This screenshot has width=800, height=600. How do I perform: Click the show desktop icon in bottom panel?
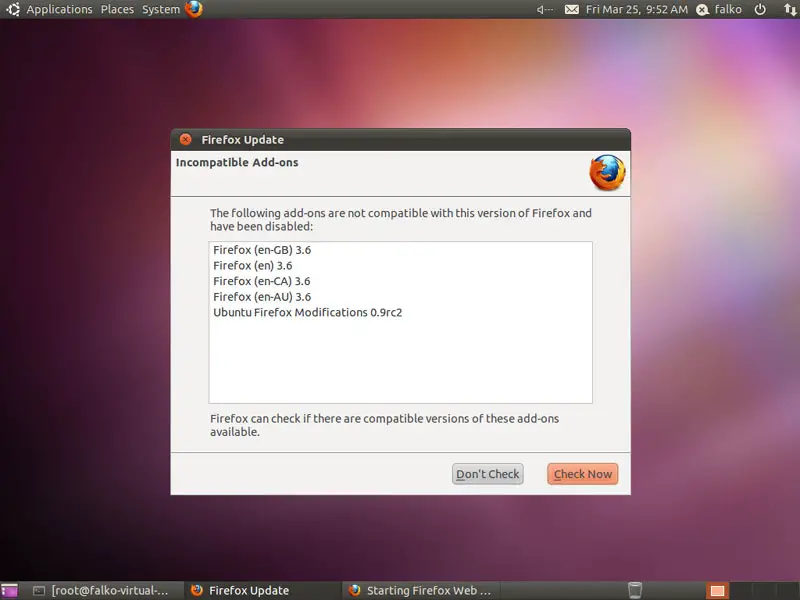point(9,590)
